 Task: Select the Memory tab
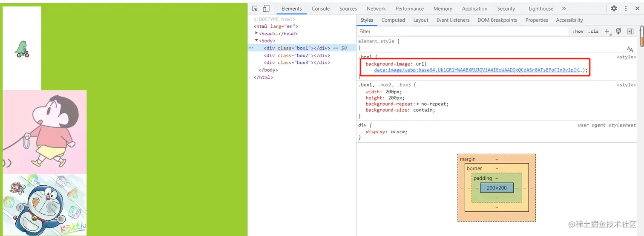[x=443, y=9]
